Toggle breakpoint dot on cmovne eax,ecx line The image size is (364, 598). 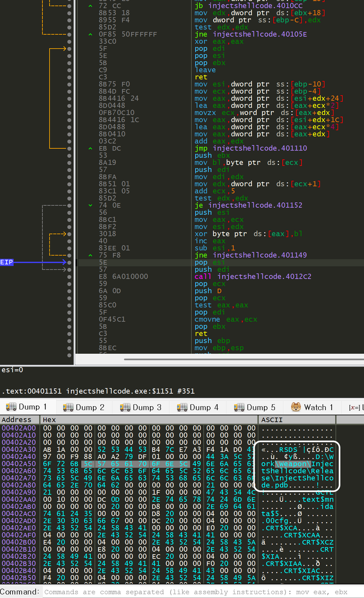point(70,319)
